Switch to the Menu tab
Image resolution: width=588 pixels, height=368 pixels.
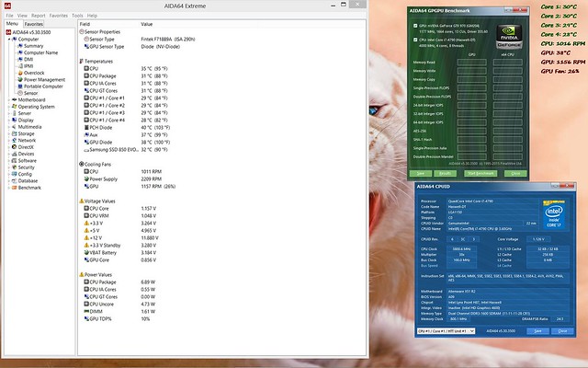click(12, 23)
